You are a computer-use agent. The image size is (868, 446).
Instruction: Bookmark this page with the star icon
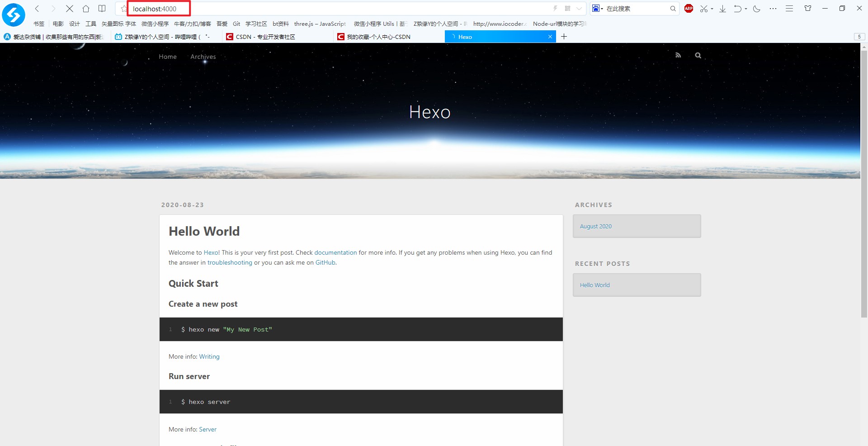point(124,9)
